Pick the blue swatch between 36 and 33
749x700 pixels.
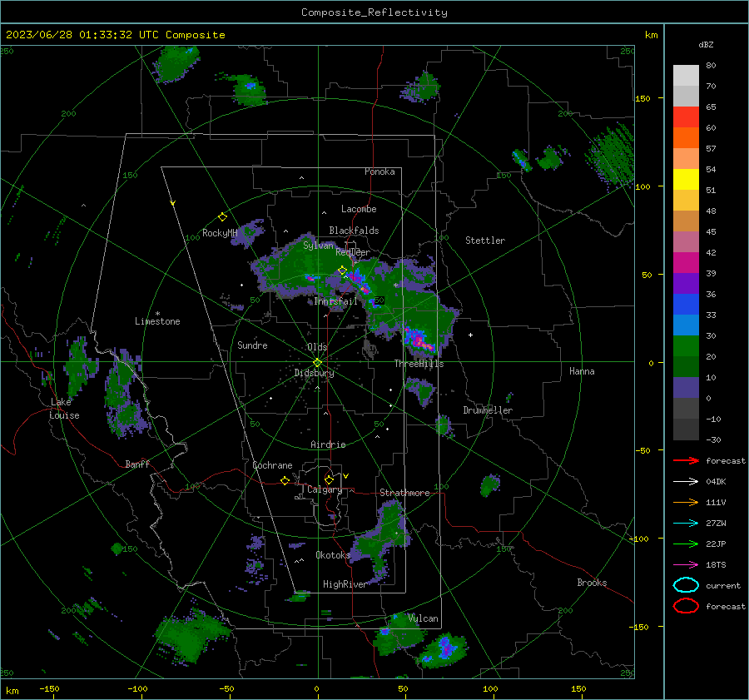686,304
